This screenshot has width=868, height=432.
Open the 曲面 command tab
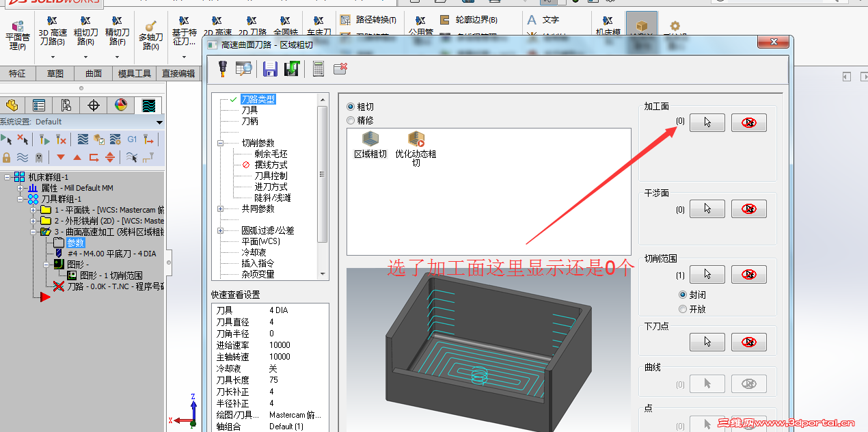[x=94, y=74]
